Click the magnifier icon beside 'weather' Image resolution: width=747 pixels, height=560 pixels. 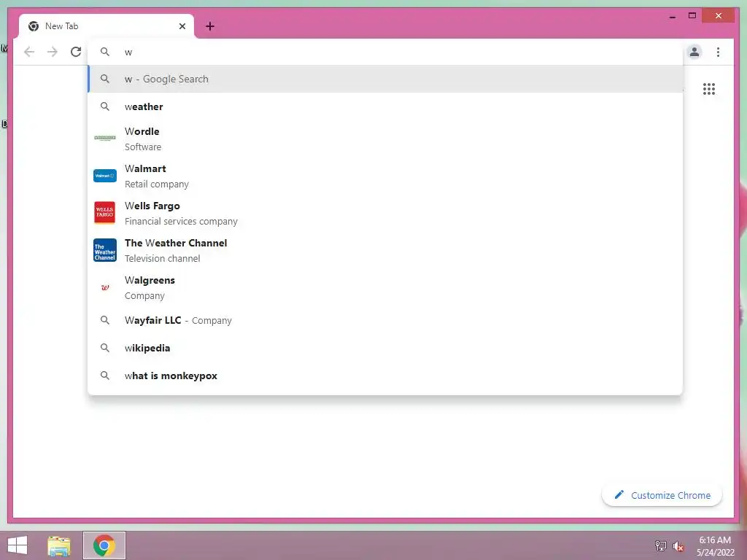point(105,106)
